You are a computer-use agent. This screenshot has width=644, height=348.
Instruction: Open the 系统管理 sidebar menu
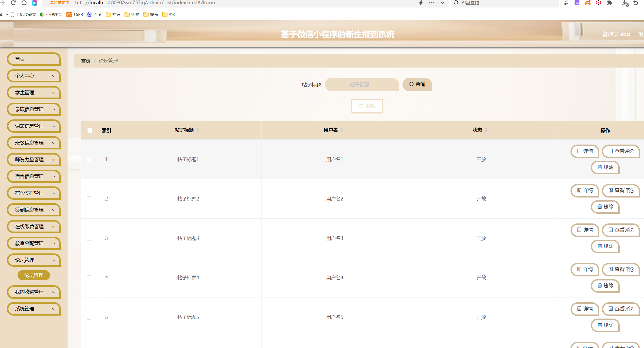pyautogui.click(x=34, y=309)
